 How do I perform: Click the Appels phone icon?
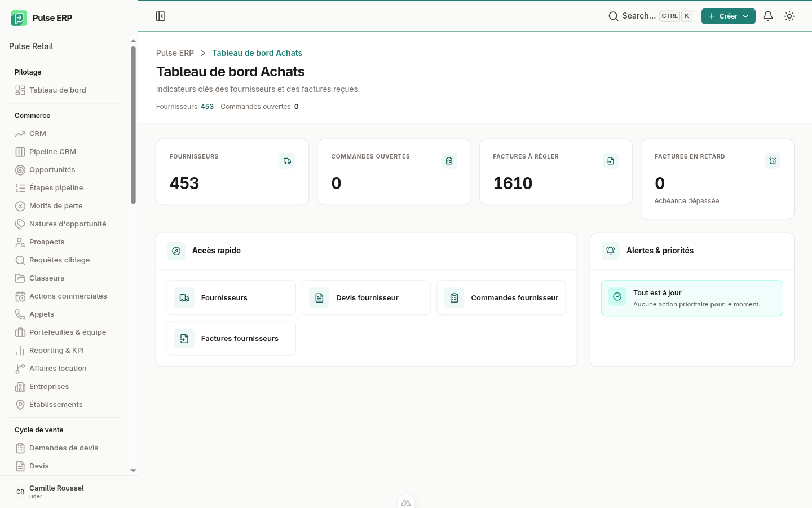pyautogui.click(x=20, y=314)
